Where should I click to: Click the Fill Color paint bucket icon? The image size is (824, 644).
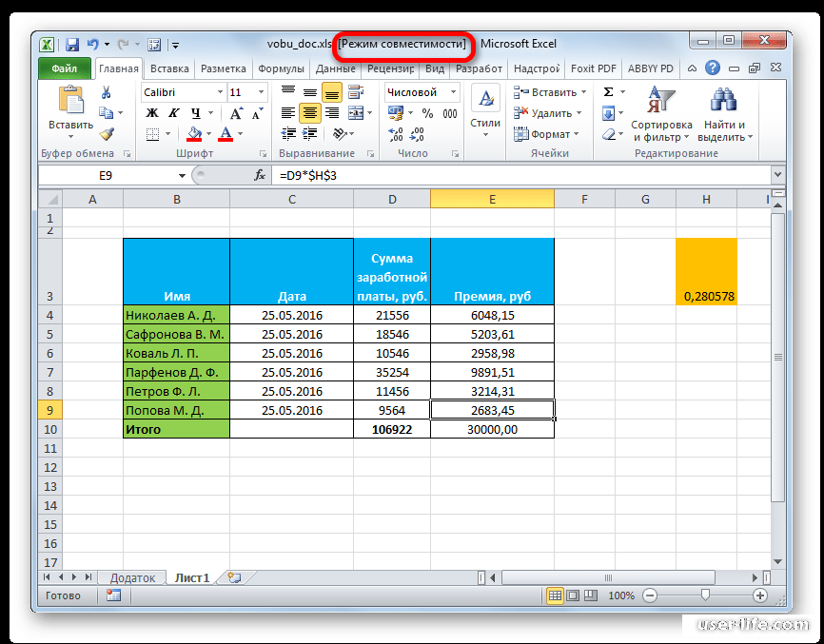[x=194, y=134]
